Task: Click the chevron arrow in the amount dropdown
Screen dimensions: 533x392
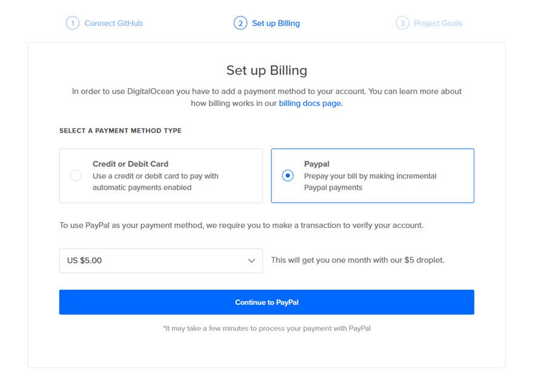Action: click(251, 261)
